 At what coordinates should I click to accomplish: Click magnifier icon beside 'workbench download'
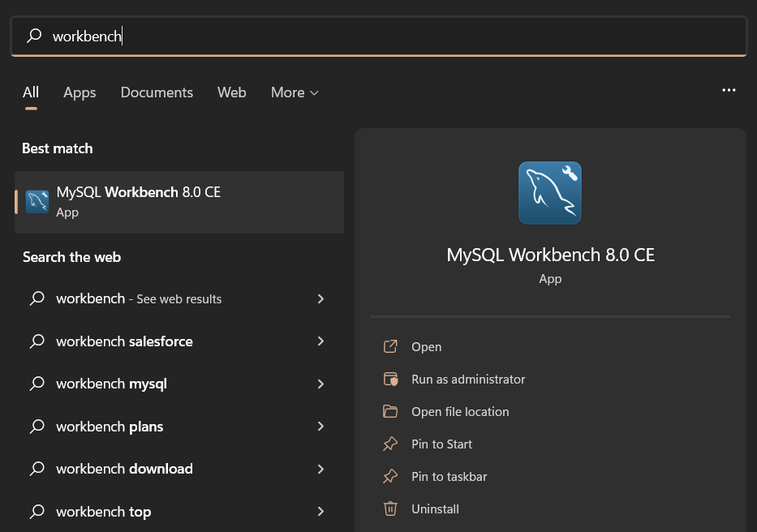click(x=37, y=469)
